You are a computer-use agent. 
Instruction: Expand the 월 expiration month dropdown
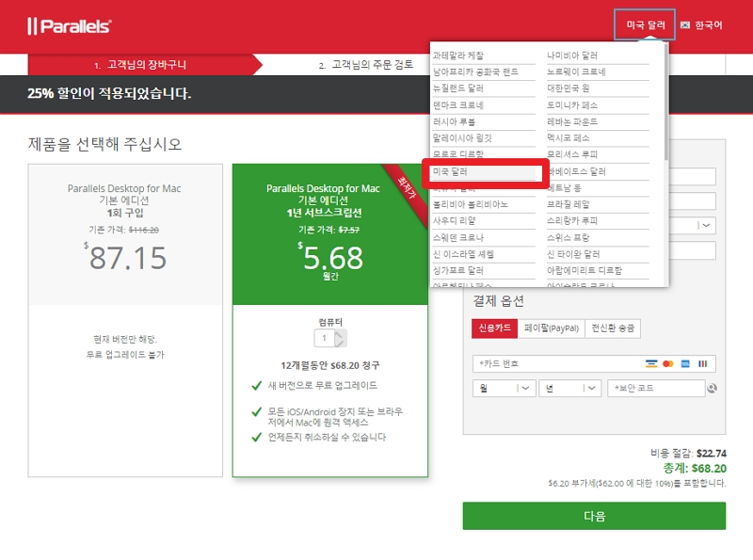click(x=505, y=388)
